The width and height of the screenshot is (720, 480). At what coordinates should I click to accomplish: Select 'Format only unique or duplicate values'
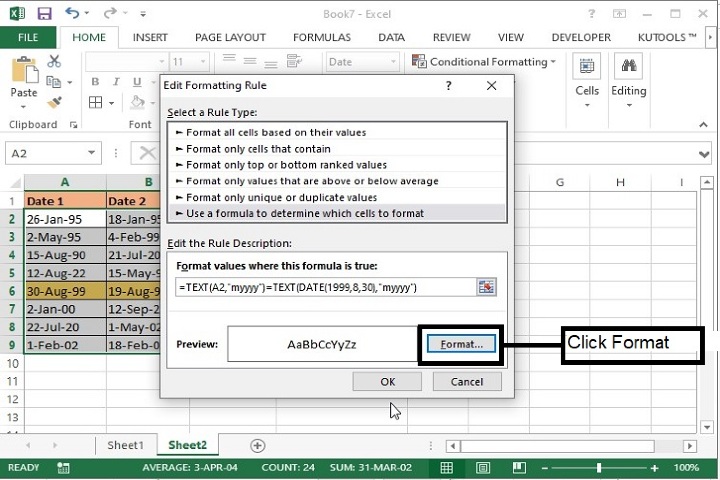[337, 198]
